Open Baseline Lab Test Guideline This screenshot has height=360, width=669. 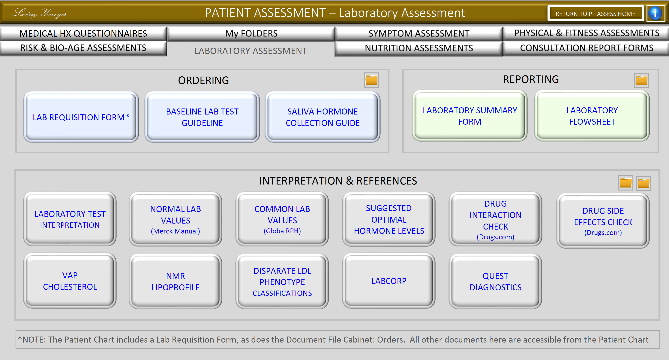coord(202,117)
